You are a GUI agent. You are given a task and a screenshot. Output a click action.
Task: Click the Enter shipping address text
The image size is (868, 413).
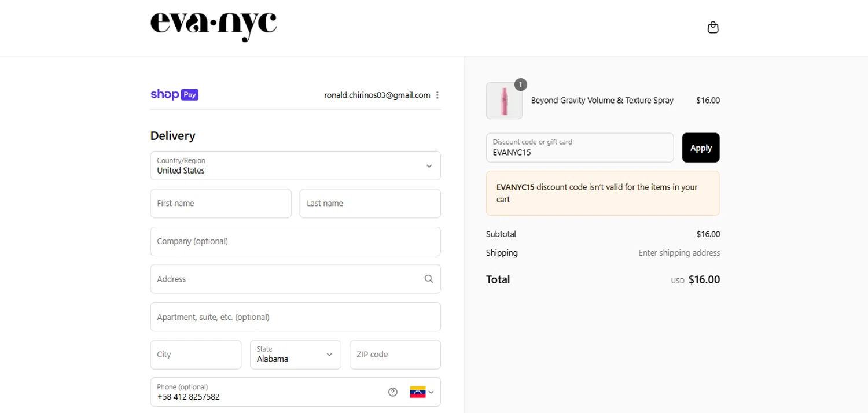click(x=679, y=253)
